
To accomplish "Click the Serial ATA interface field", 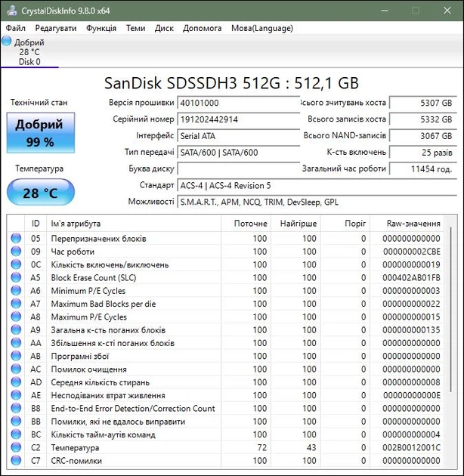I will click(x=239, y=136).
